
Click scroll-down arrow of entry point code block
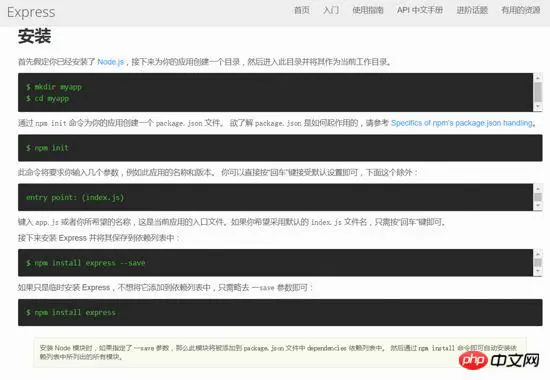tap(538, 206)
